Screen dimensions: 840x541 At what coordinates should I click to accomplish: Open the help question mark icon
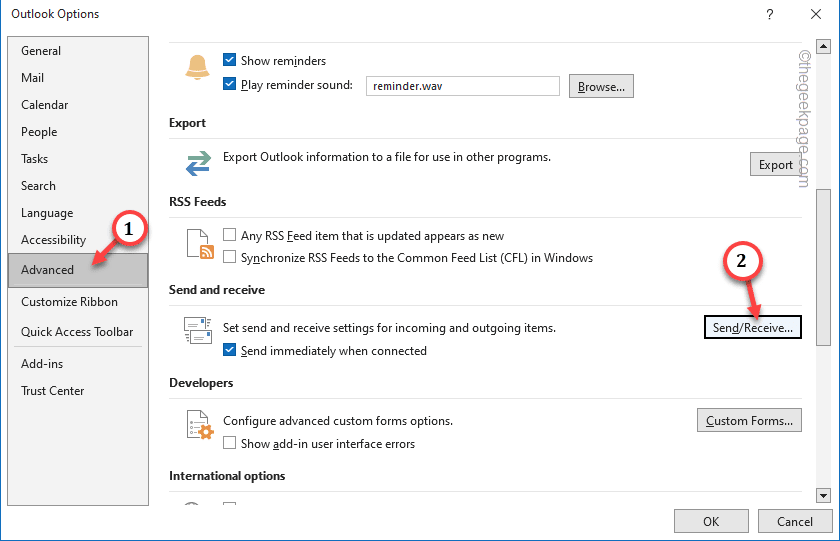tap(770, 14)
